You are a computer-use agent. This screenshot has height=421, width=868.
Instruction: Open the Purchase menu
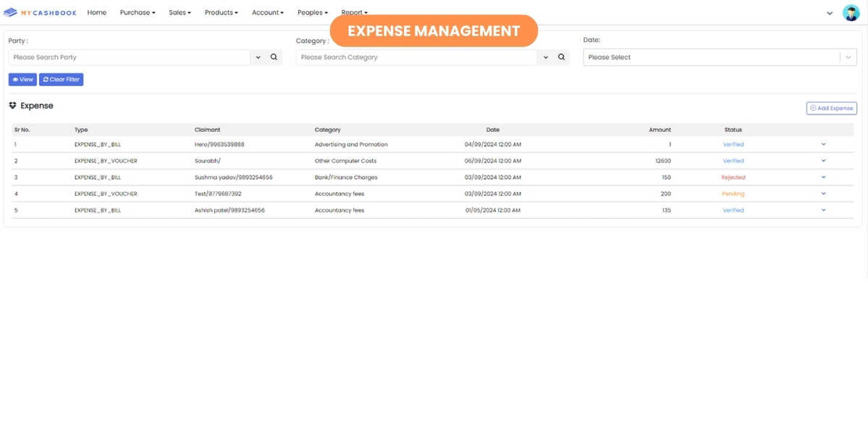click(137, 12)
